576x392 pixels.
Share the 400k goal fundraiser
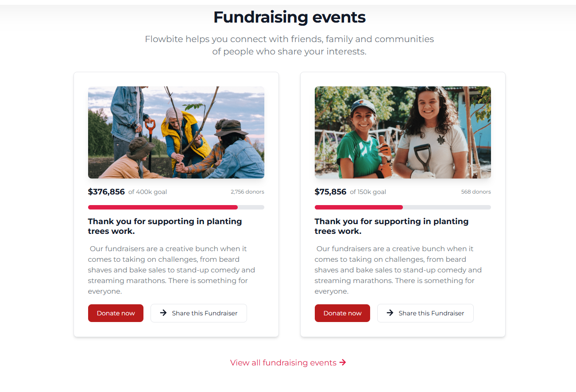click(x=199, y=313)
